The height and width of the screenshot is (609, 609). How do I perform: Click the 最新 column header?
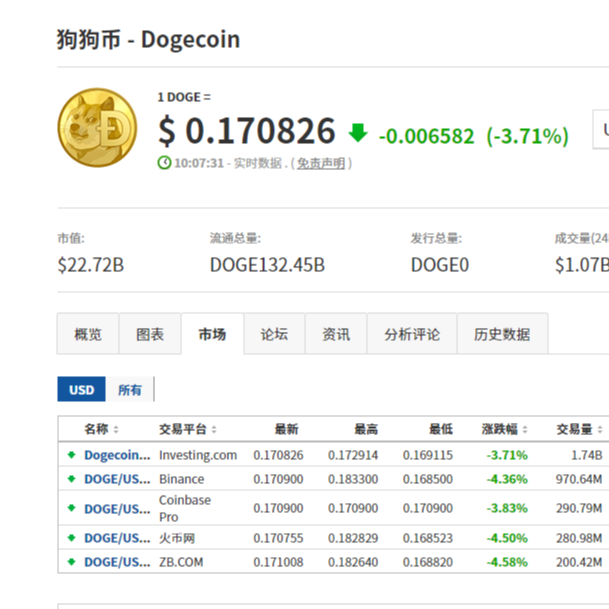tap(287, 429)
